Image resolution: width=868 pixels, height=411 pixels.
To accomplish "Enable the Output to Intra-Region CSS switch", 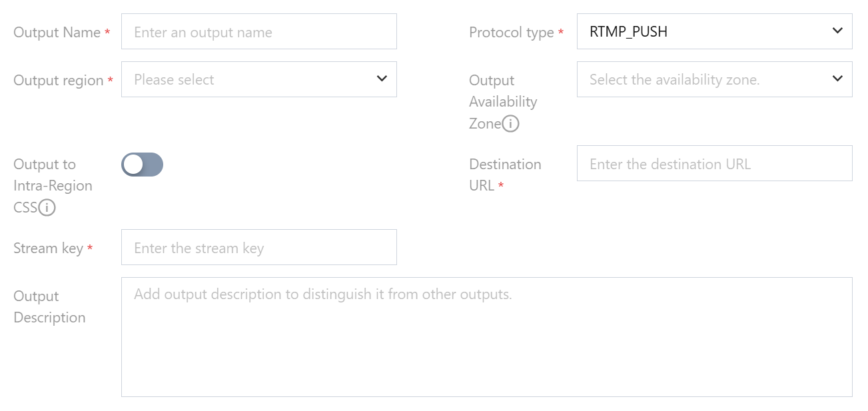I will click(x=142, y=165).
